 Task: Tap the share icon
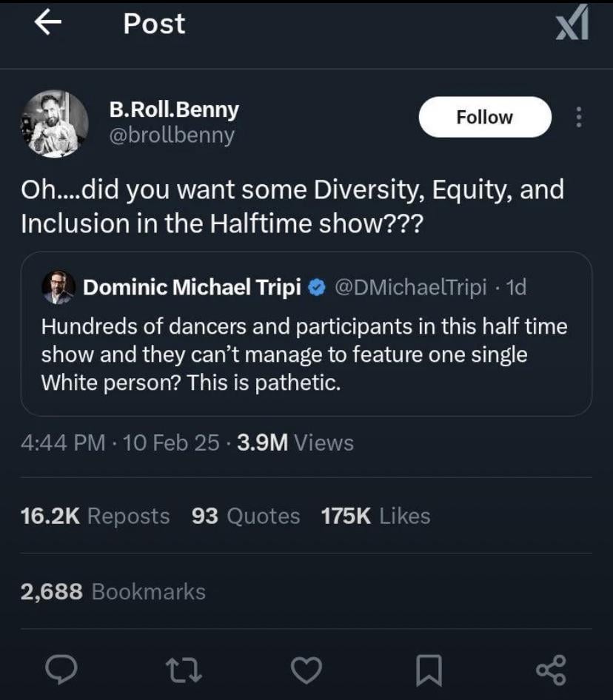(550, 670)
